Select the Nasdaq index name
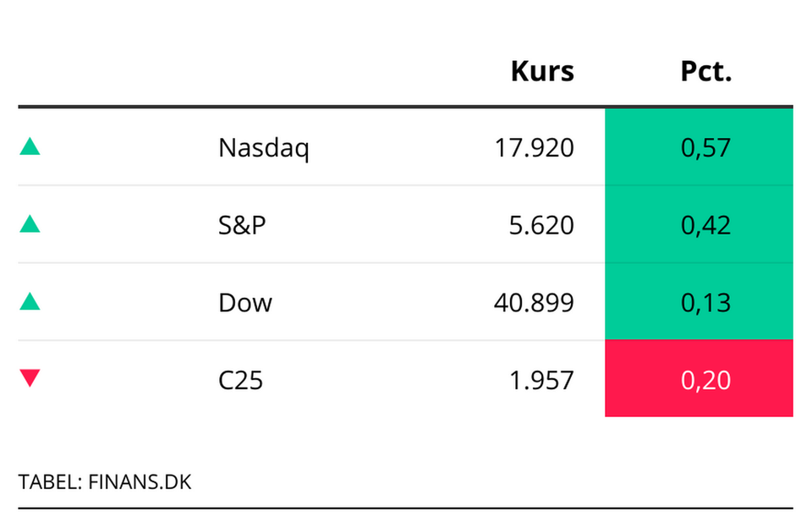Image resolution: width=812 pixels, height=528 pixels. (x=264, y=148)
